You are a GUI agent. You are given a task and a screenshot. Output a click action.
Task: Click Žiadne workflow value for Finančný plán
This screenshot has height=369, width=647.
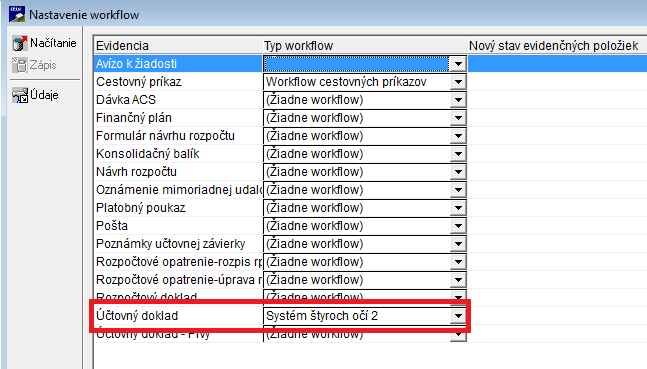coord(314,118)
